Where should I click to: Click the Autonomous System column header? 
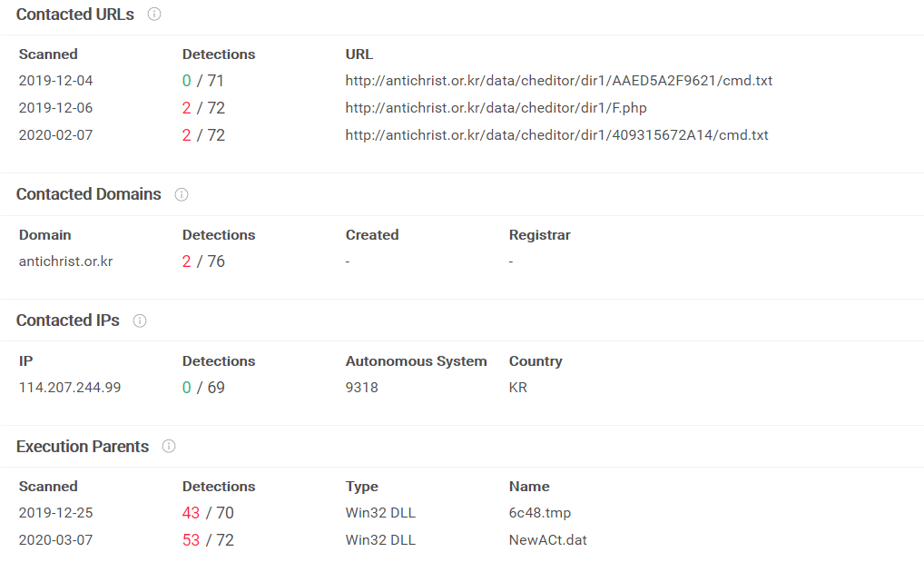tap(416, 361)
